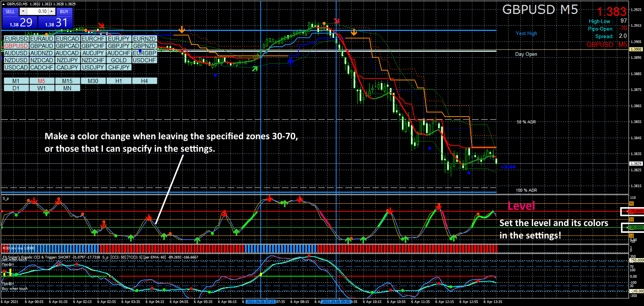Viewport: 644px width, 306px height.
Task: Click the 1.3829 current price label
Action: 636,163
